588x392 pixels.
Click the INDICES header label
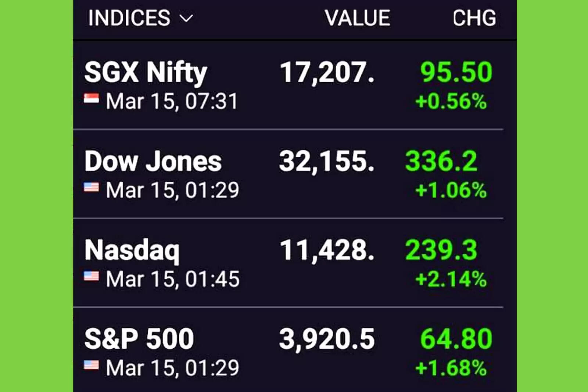(x=129, y=18)
